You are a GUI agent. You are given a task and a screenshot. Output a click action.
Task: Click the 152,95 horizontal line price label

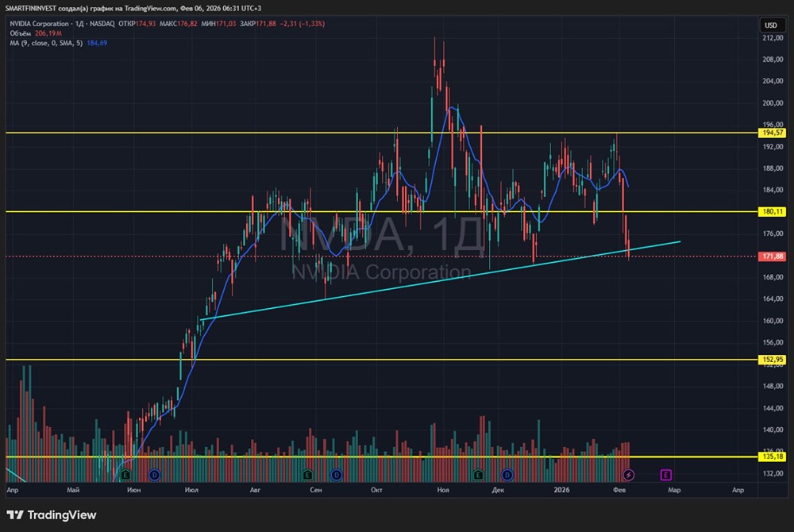click(x=772, y=360)
